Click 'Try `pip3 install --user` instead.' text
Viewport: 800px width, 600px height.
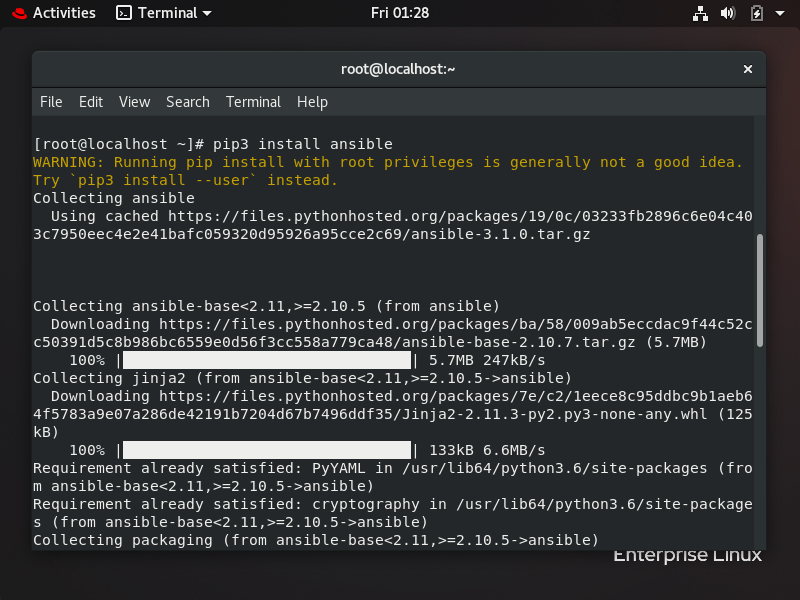[185, 180]
